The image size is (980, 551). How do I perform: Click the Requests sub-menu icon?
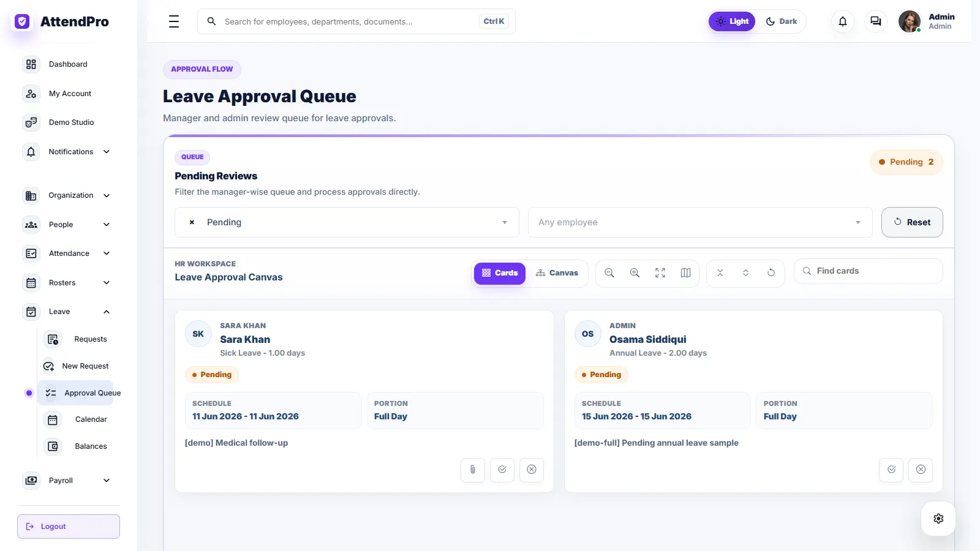click(53, 339)
